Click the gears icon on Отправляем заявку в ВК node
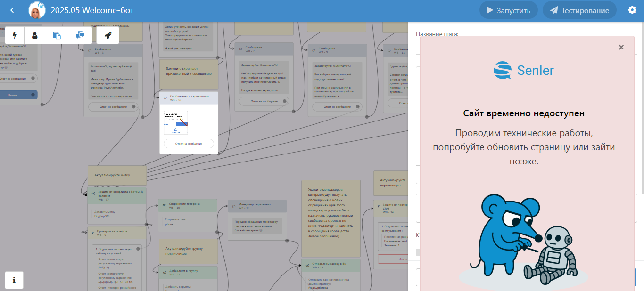644x291 pixels. tap(308, 265)
